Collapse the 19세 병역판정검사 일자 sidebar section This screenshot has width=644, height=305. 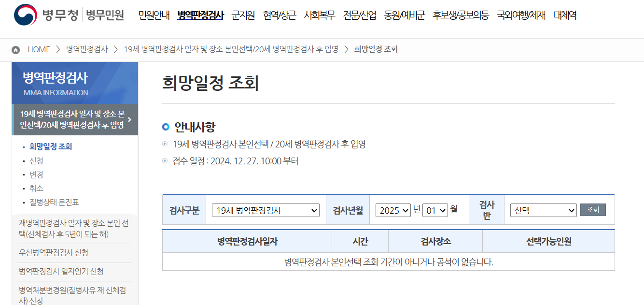(75, 119)
